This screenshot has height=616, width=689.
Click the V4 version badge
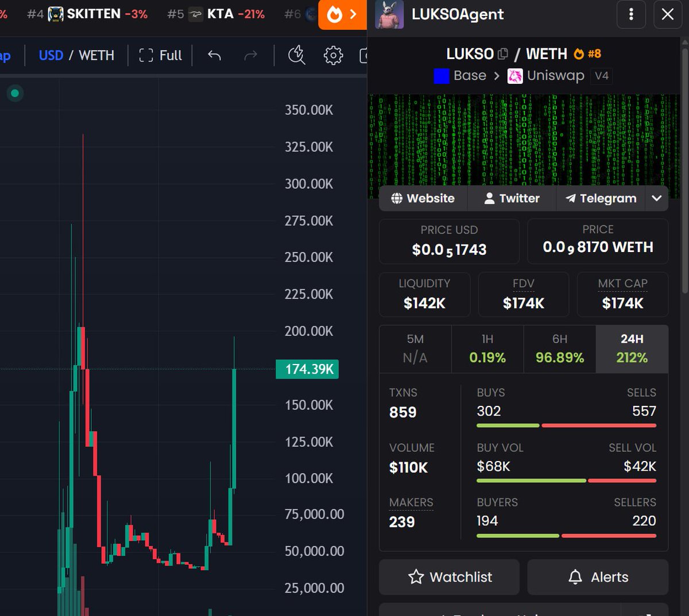[601, 76]
